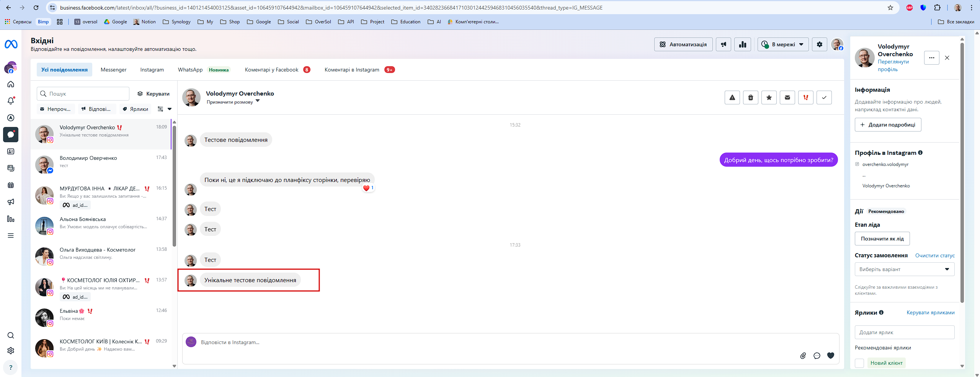Viewport: 980px width, 377px height.
Task: Bookmark page with star in address bar
Action: (890, 8)
